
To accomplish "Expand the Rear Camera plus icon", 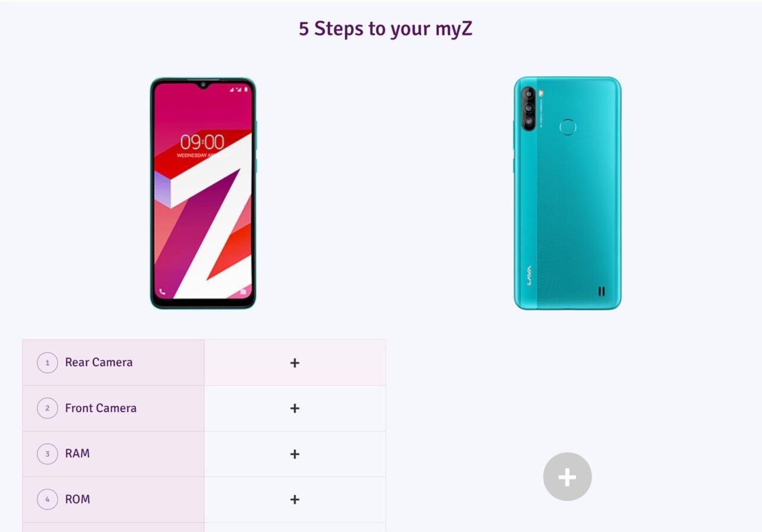I will click(295, 363).
